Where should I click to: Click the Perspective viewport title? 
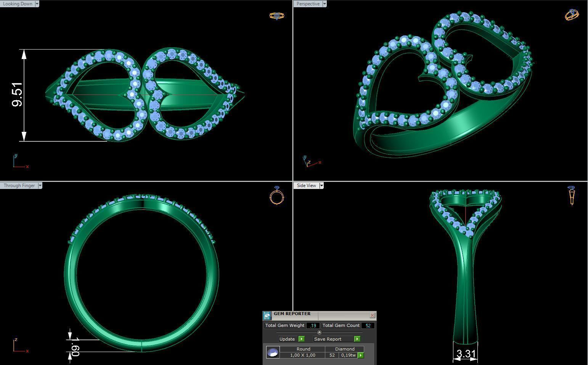tap(308, 4)
